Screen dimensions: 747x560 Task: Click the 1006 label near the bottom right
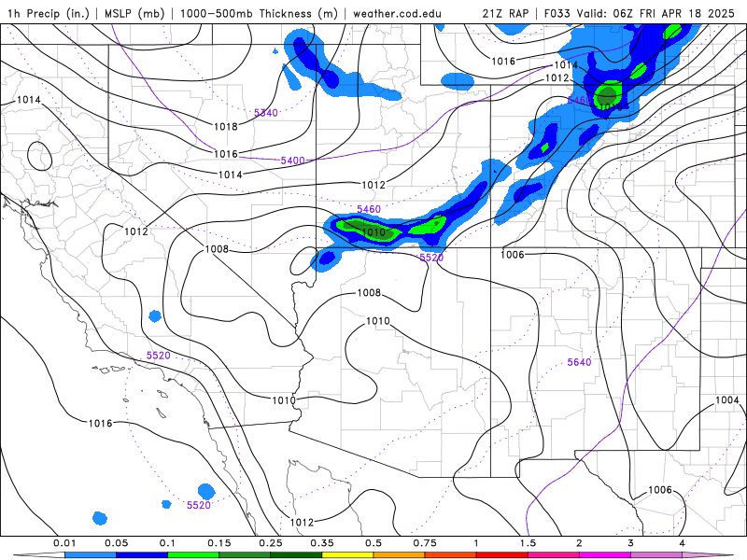click(x=660, y=490)
